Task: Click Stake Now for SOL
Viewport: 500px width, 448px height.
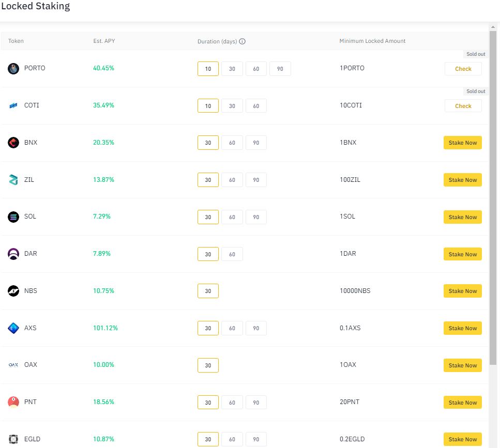Action: click(463, 217)
